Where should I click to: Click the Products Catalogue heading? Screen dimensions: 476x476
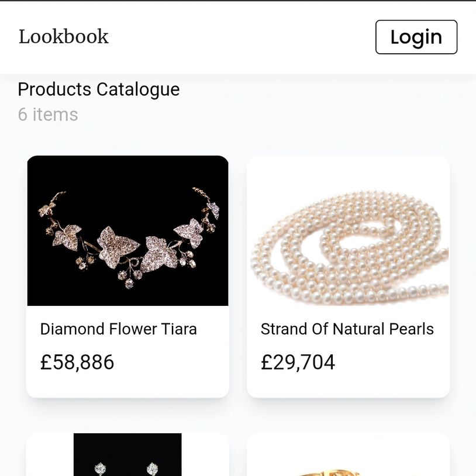pos(98,89)
